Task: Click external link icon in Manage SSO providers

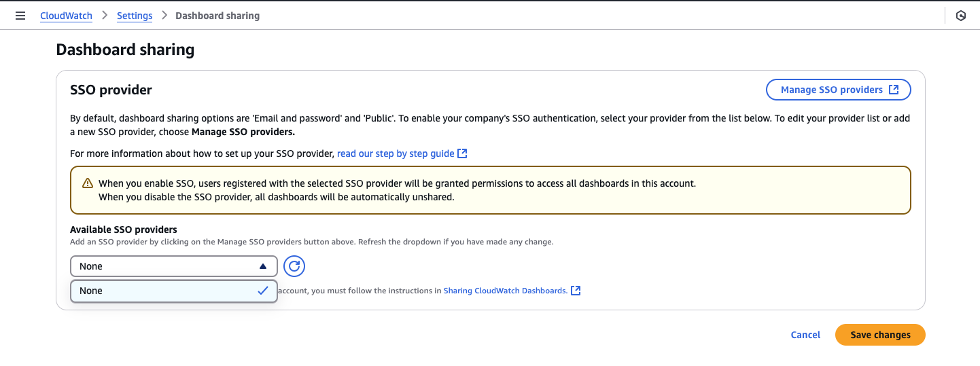Action: tap(894, 90)
